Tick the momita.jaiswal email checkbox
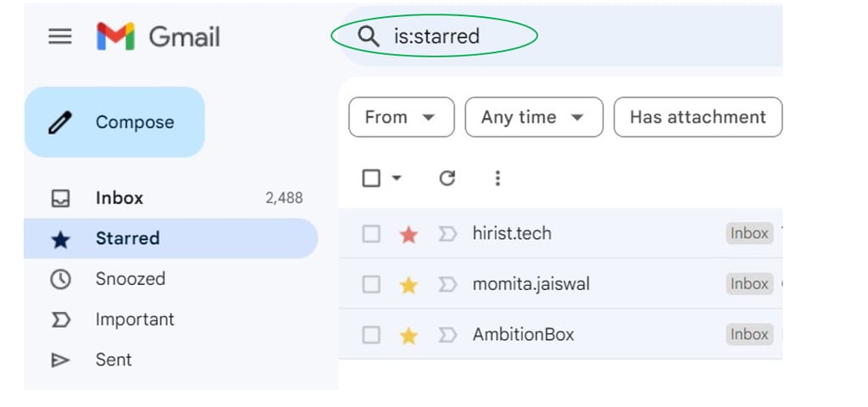The height and width of the screenshot is (407, 868). 371,285
